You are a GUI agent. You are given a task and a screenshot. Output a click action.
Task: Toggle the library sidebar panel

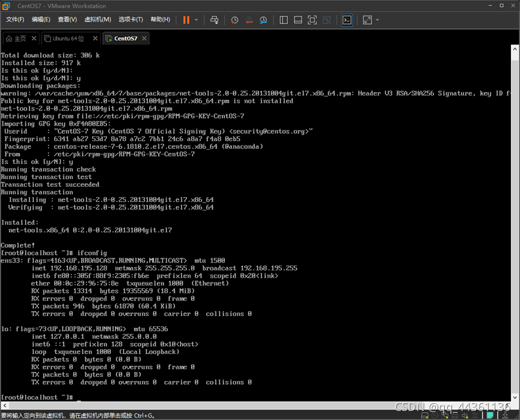284,20
